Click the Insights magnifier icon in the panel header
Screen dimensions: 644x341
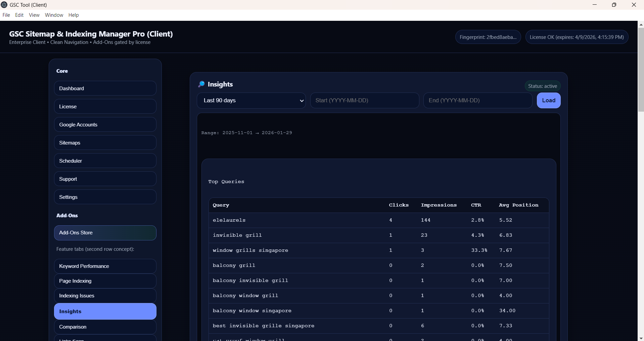(x=201, y=84)
